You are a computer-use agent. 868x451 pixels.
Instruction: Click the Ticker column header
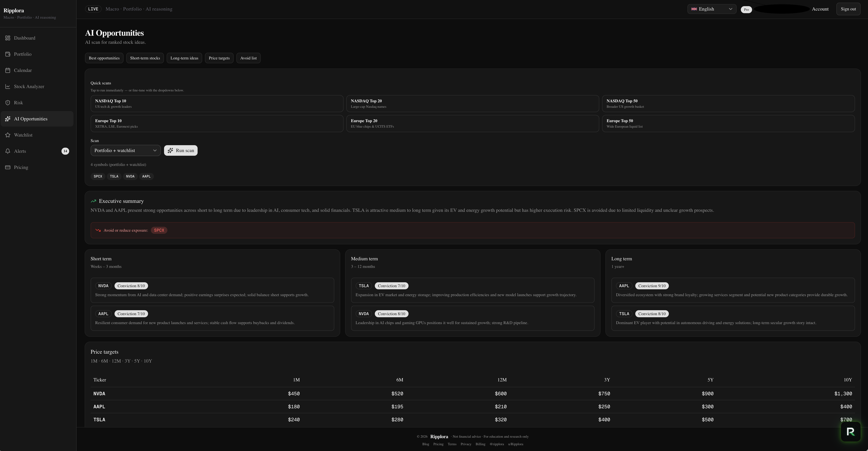tap(100, 380)
